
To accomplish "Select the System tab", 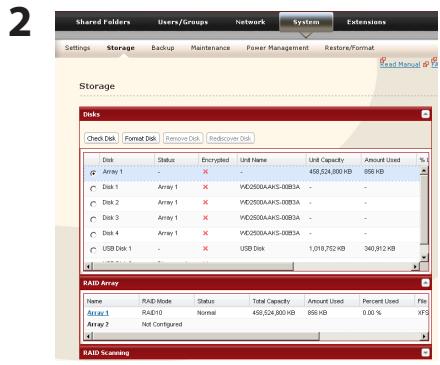I will 306,22.
